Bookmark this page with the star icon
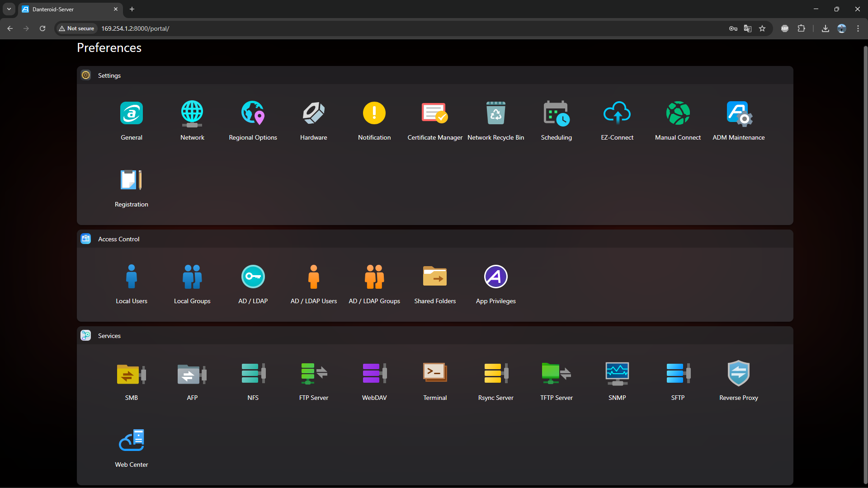This screenshot has height=488, width=868. pyautogui.click(x=762, y=28)
